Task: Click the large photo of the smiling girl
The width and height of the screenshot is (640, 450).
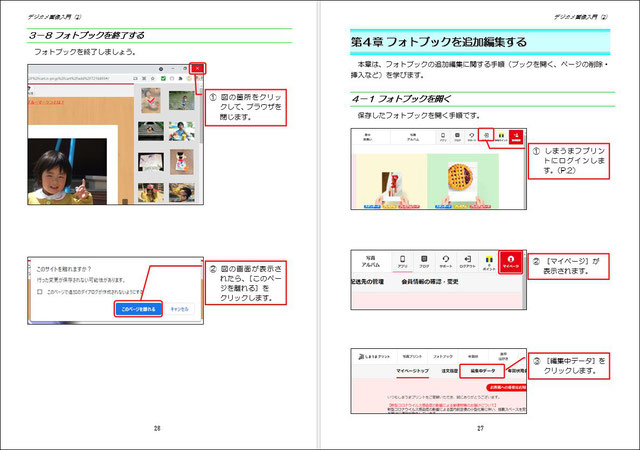Action: pyautogui.click(x=67, y=171)
